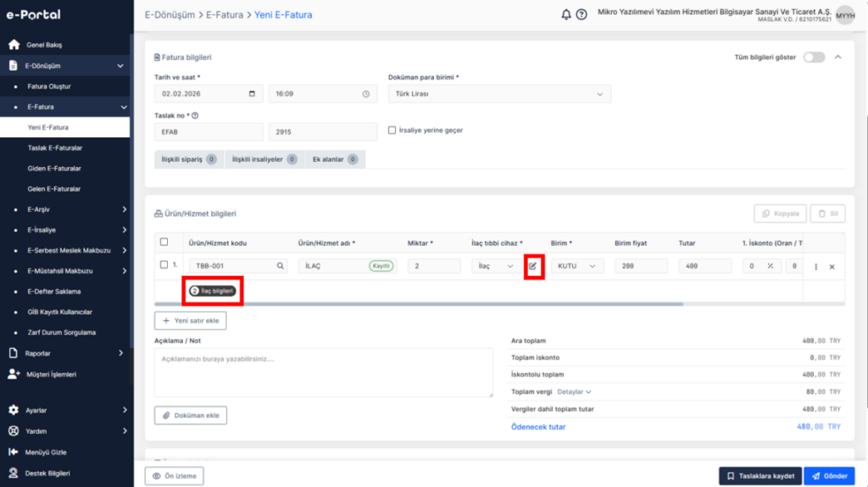
Task: Open the calendar icon in the date field
Action: tap(252, 94)
